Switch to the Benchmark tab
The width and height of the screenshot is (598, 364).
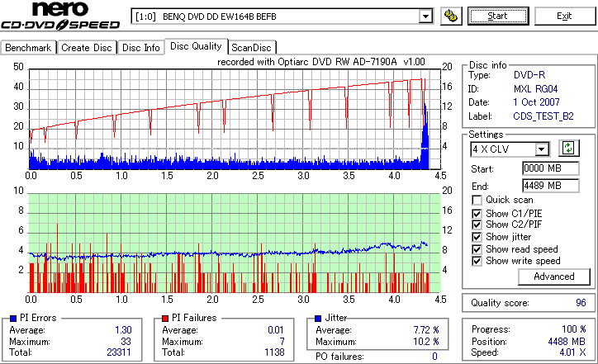28,48
